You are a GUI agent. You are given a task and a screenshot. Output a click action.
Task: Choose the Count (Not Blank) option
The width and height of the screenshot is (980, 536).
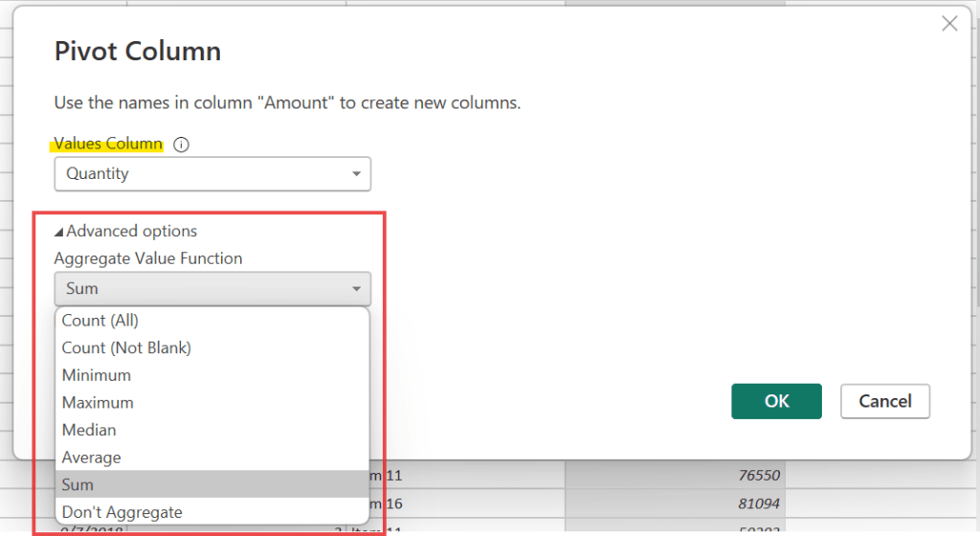[x=126, y=348]
